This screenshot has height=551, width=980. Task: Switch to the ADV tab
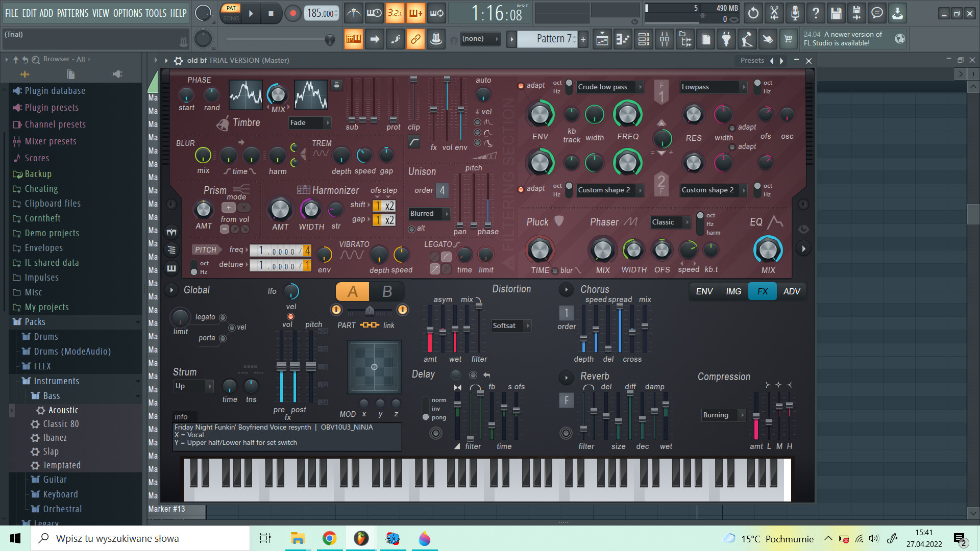tap(792, 291)
